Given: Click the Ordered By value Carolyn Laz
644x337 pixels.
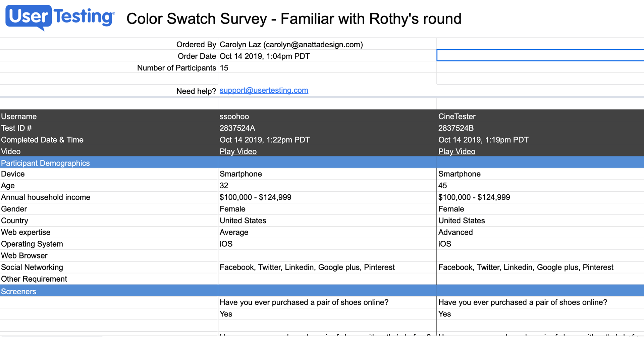Looking at the screenshot, I should click(x=291, y=45).
